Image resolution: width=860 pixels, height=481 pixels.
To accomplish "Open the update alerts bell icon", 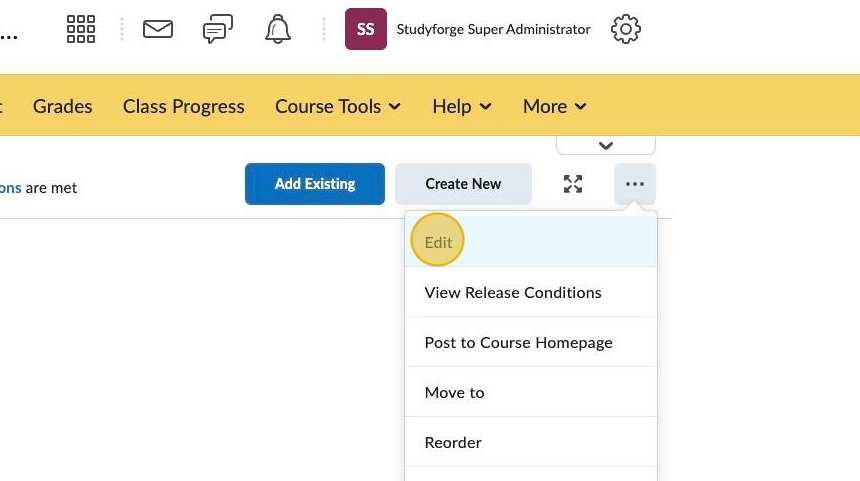I will point(278,29).
